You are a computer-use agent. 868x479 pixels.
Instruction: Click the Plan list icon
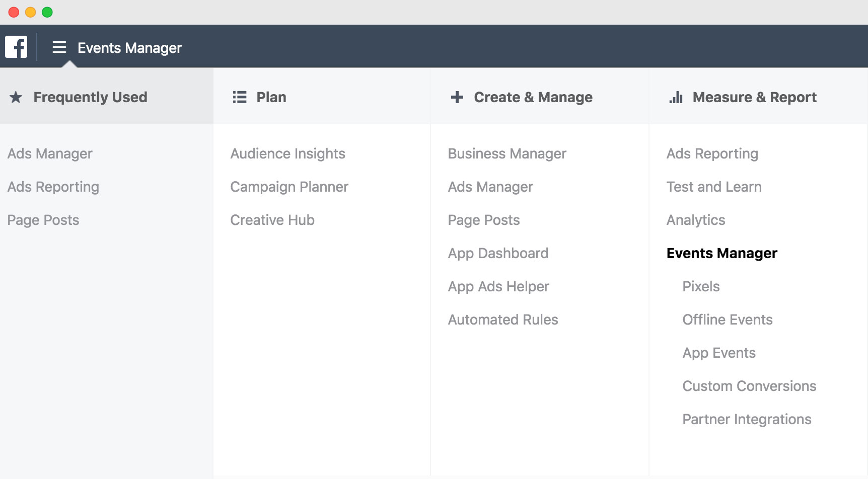(240, 97)
